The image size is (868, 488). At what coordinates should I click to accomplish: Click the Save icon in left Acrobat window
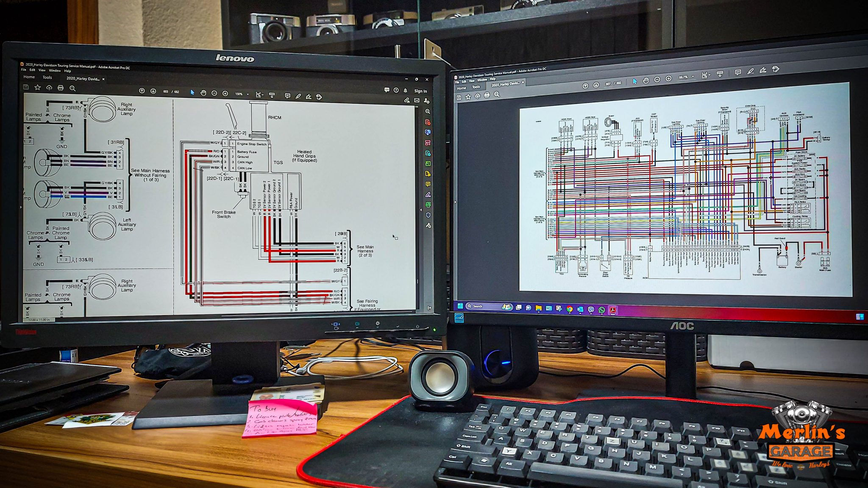click(x=26, y=87)
